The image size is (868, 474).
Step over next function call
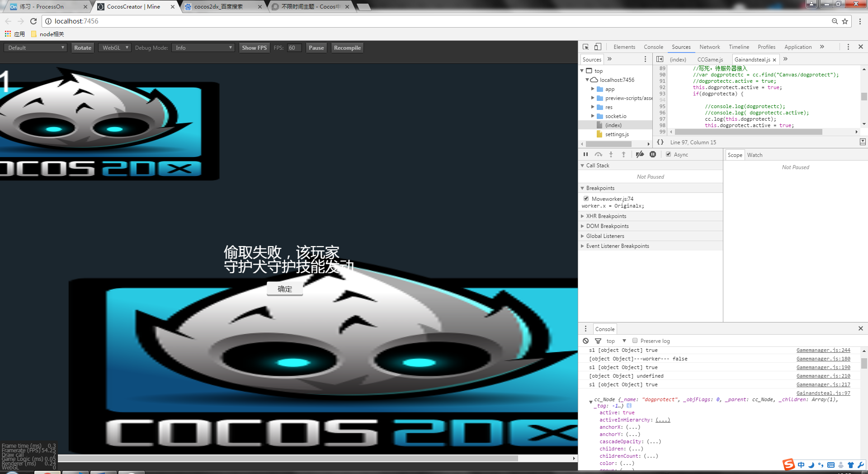(x=599, y=155)
